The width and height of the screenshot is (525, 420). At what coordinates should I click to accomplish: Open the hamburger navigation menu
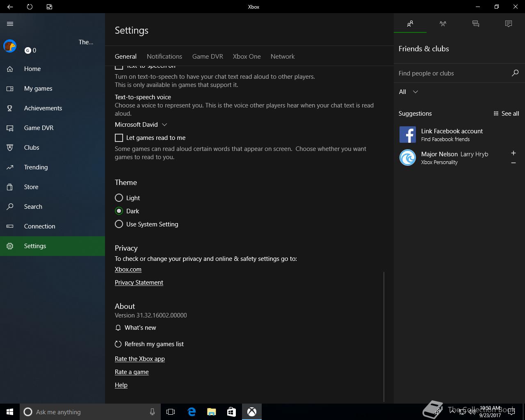coord(10,24)
